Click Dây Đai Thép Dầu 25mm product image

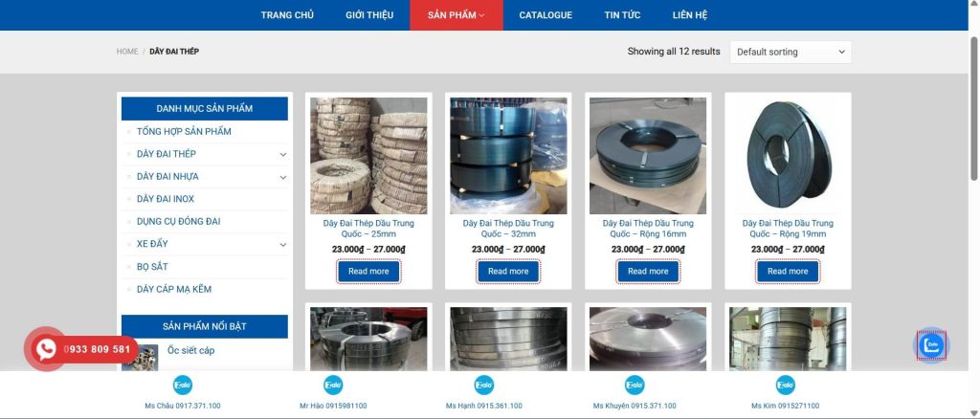click(368, 156)
